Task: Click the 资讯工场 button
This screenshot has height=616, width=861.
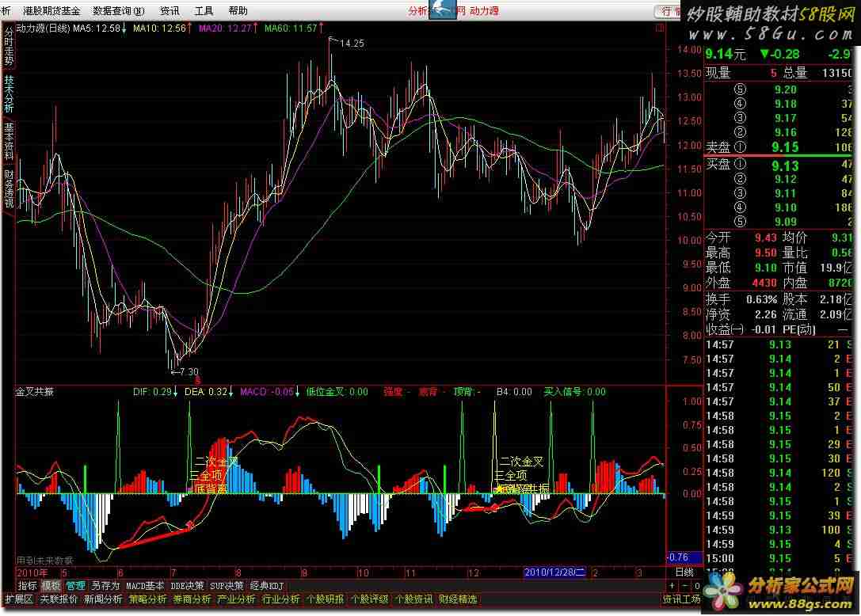Action: pyautogui.click(x=681, y=599)
